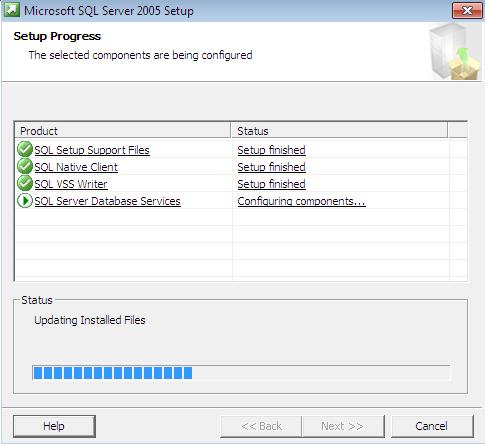Sort by the Status column header
Viewport: 485px width, 444px height.
pos(339,131)
